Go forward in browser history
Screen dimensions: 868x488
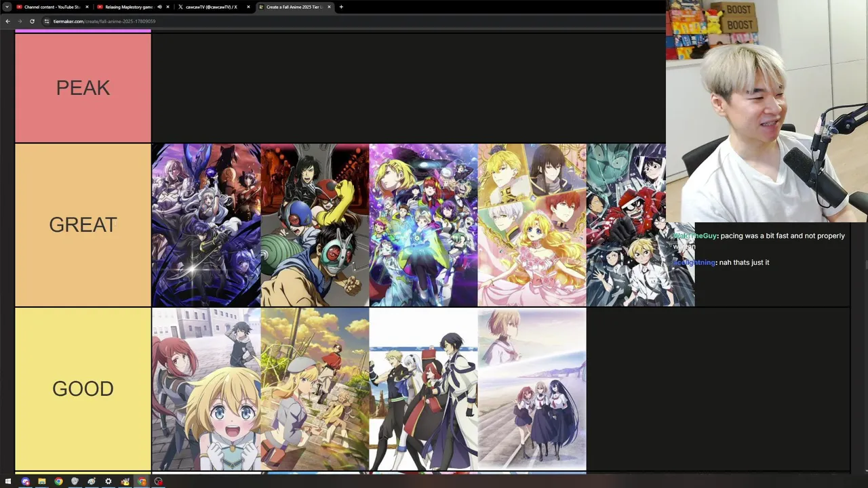click(x=20, y=21)
